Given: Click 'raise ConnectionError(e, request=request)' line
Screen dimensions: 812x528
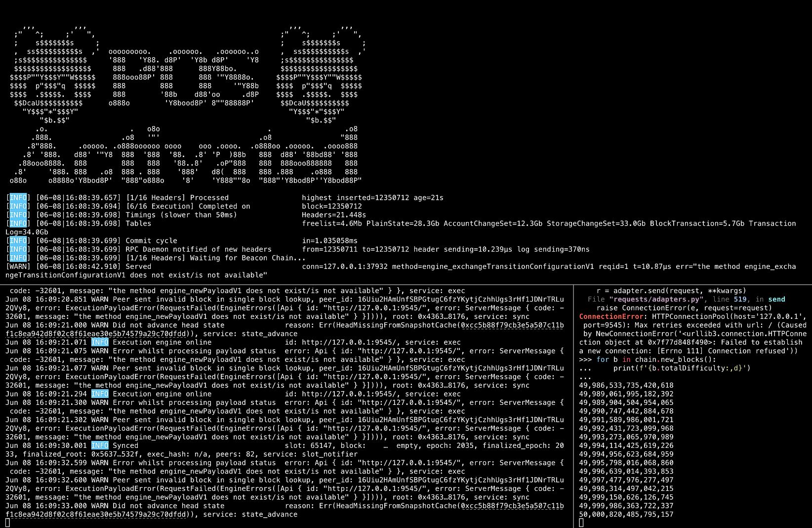Looking at the screenshot, I should pos(684,308).
